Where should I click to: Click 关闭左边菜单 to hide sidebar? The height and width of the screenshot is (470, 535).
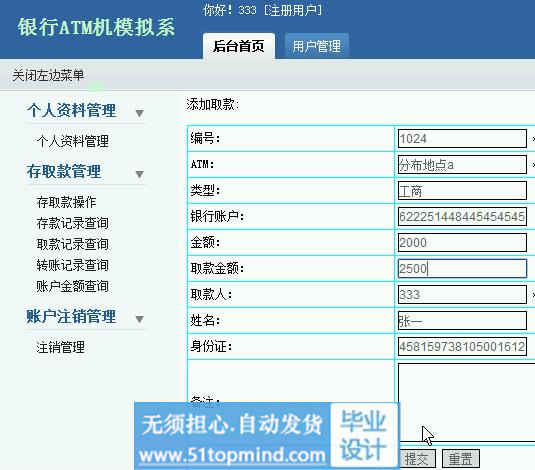[x=48, y=75]
